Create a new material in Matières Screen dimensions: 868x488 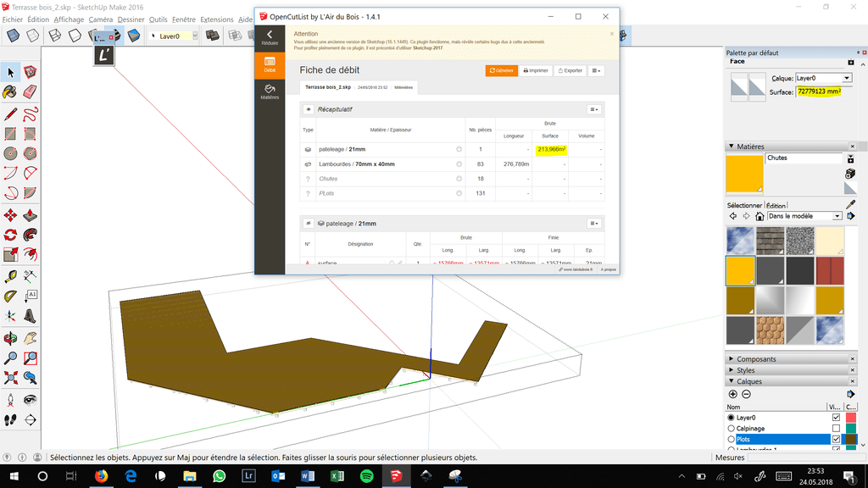(850, 174)
